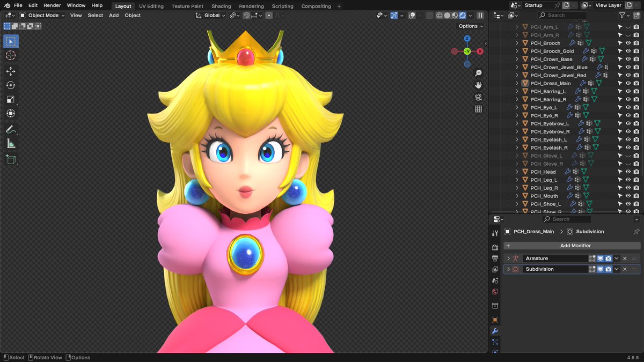
Task: Click PCH_Dress_Main in properties breadcrumb
Action: coord(533,232)
